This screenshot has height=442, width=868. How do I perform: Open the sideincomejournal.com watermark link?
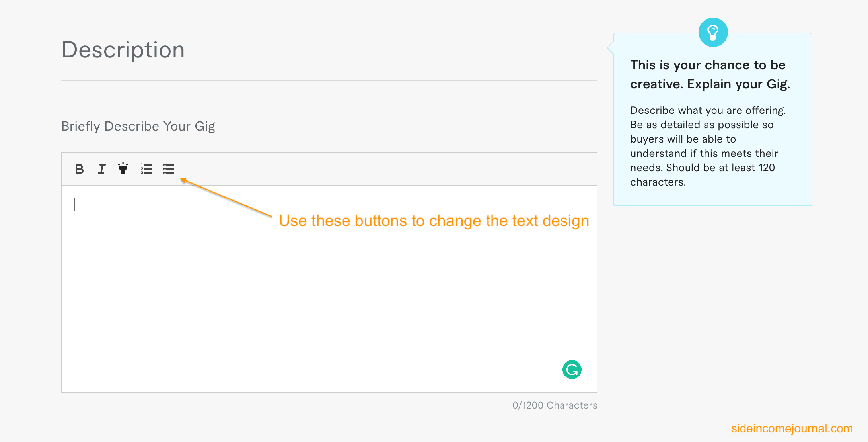pyautogui.click(x=792, y=428)
